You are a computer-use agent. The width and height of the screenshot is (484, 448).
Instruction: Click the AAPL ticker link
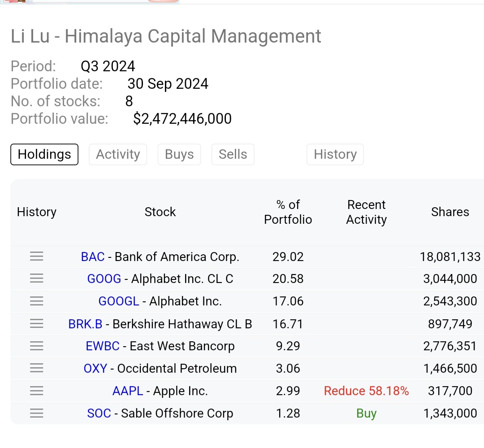pyautogui.click(x=128, y=391)
